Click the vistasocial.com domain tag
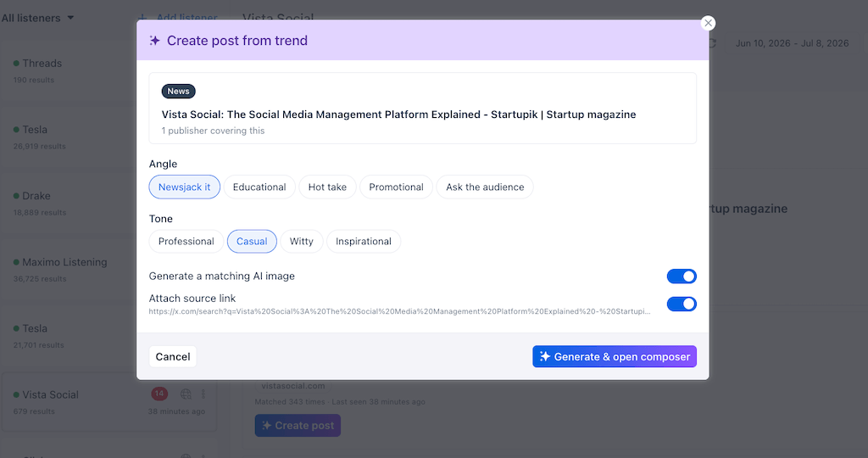868x458 pixels. (292, 385)
